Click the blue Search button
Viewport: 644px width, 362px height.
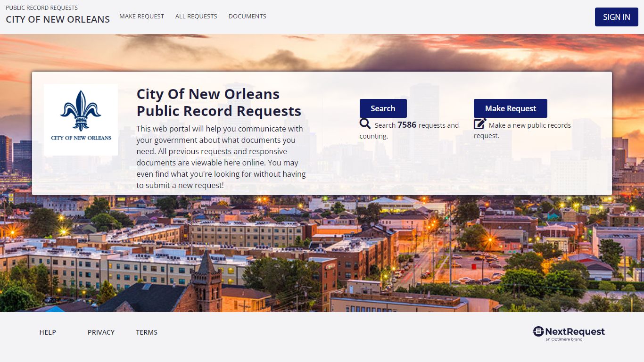[383, 108]
